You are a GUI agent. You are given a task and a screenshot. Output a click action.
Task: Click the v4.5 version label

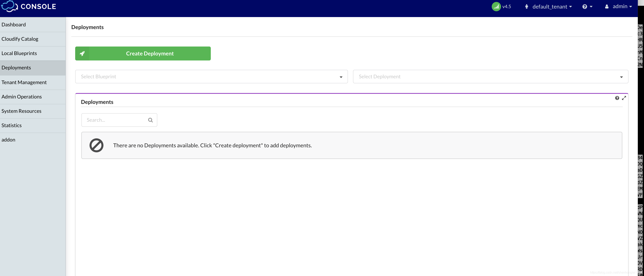click(x=506, y=7)
